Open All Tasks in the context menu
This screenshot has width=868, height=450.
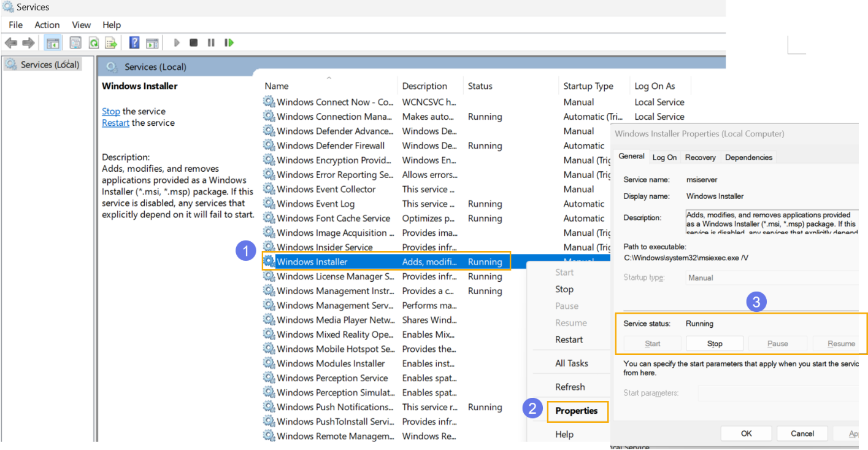coord(572,363)
